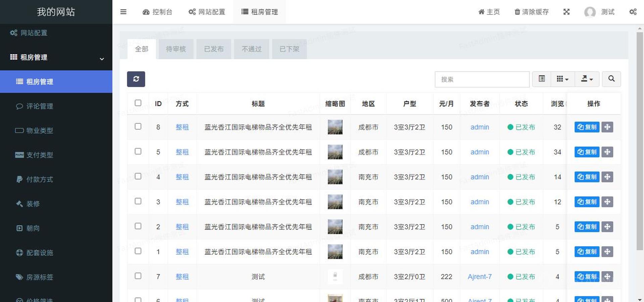The height and width of the screenshot is (302, 644).
Task: Open the columns visibility dropdown
Action: coord(563,79)
